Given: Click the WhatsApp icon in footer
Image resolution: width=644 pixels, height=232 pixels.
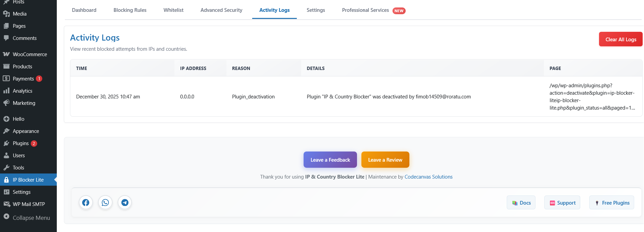Looking at the screenshot, I should tap(105, 203).
